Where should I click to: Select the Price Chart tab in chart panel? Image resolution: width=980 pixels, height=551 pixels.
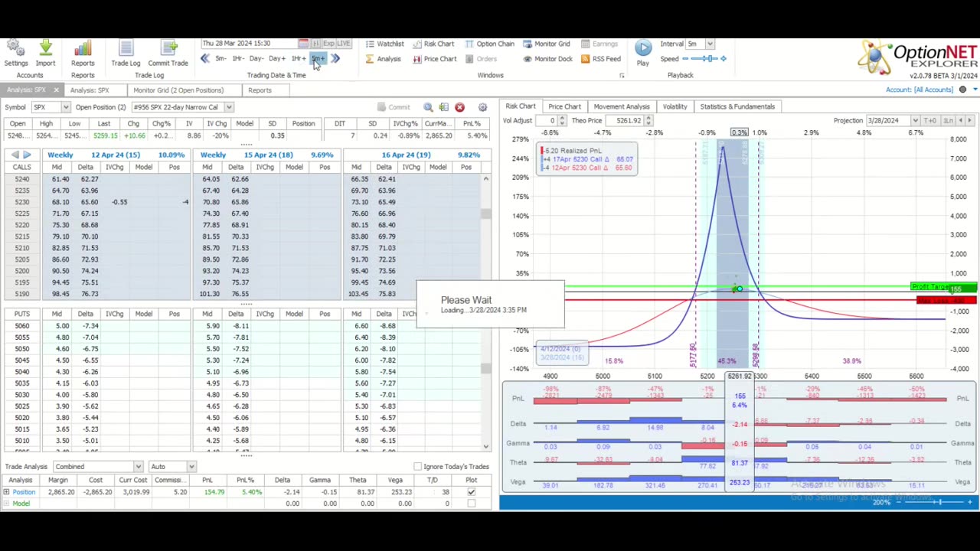click(564, 106)
